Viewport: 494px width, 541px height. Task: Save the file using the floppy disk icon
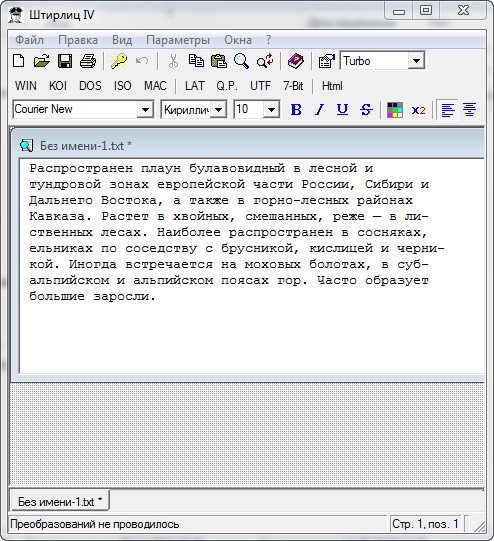point(65,61)
